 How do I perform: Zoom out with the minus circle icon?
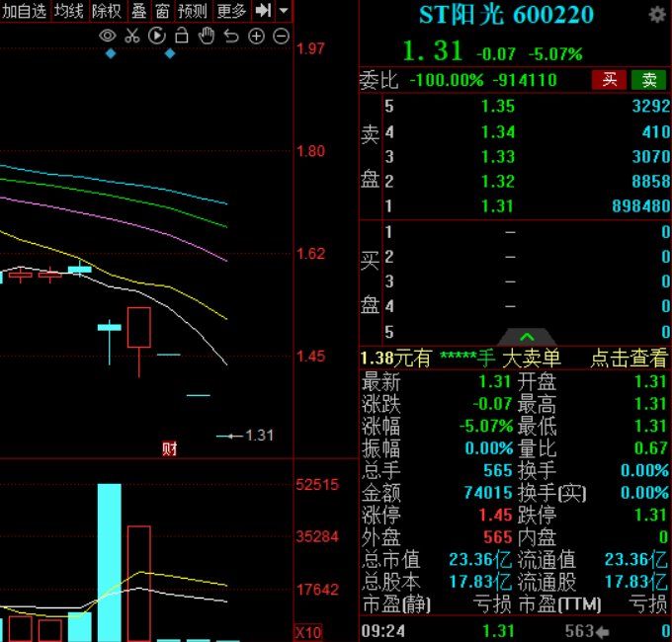(x=281, y=37)
